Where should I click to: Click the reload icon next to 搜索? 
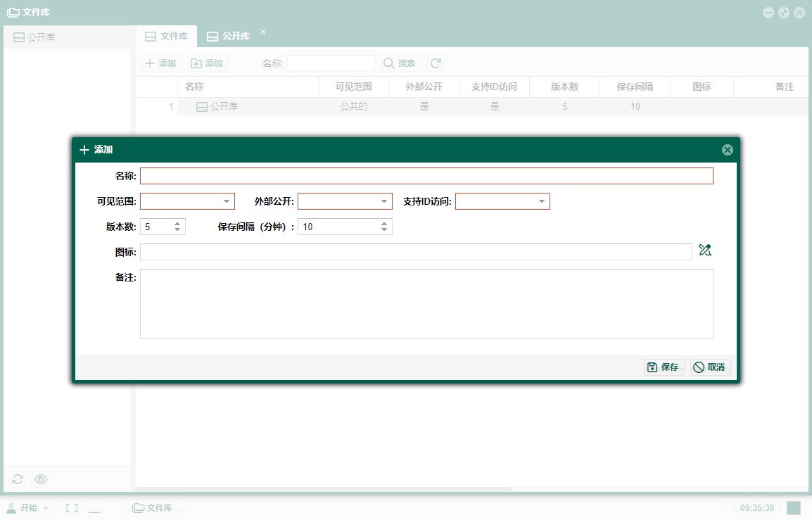tap(436, 63)
